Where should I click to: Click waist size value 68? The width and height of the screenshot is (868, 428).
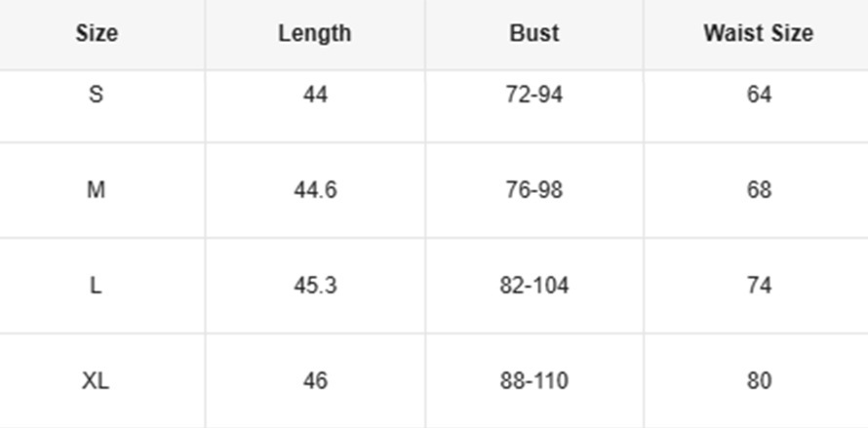point(759,190)
